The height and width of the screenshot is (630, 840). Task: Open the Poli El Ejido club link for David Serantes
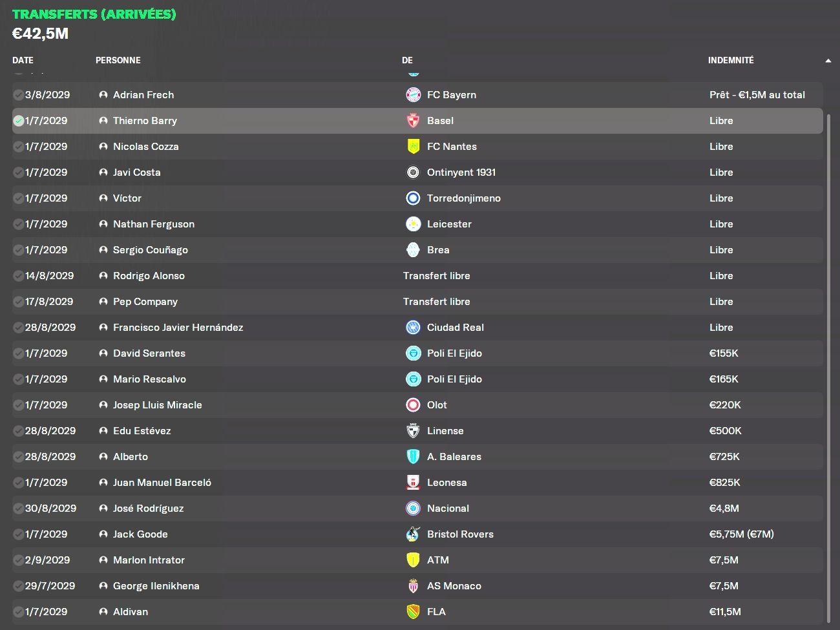(x=454, y=353)
